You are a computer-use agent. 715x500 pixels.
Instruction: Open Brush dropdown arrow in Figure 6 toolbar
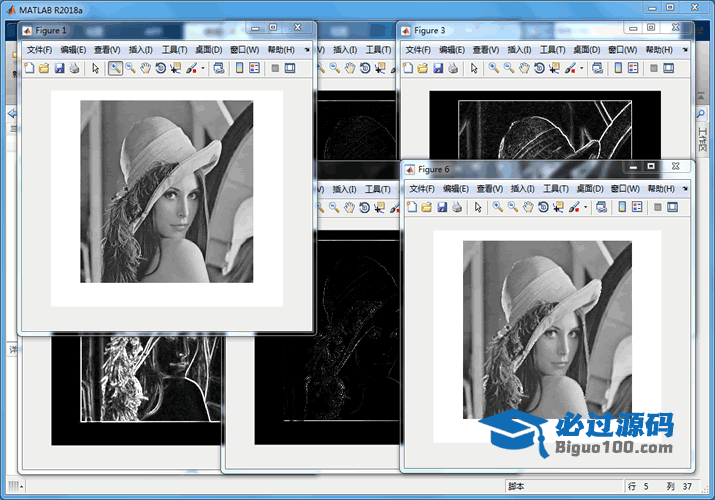pyautogui.click(x=585, y=207)
